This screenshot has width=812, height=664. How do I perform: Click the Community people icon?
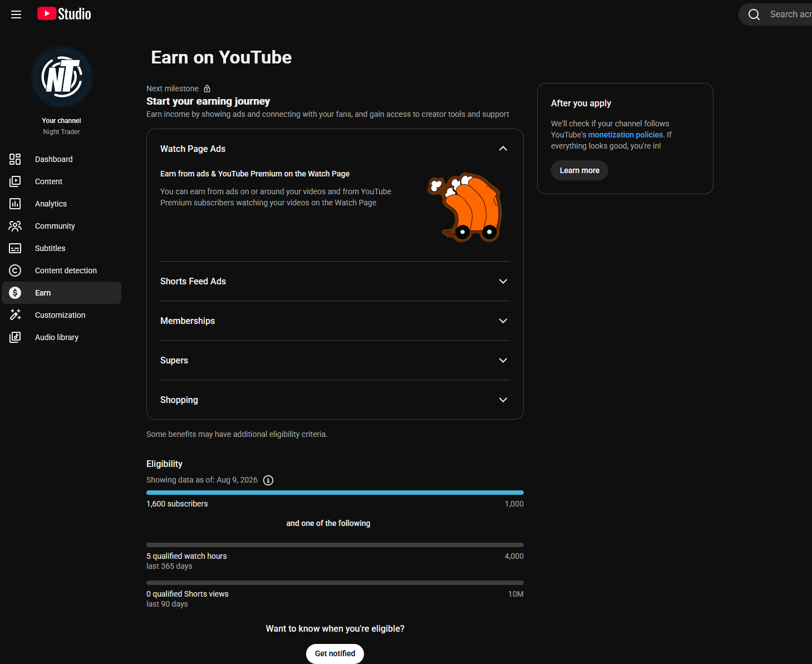15,226
